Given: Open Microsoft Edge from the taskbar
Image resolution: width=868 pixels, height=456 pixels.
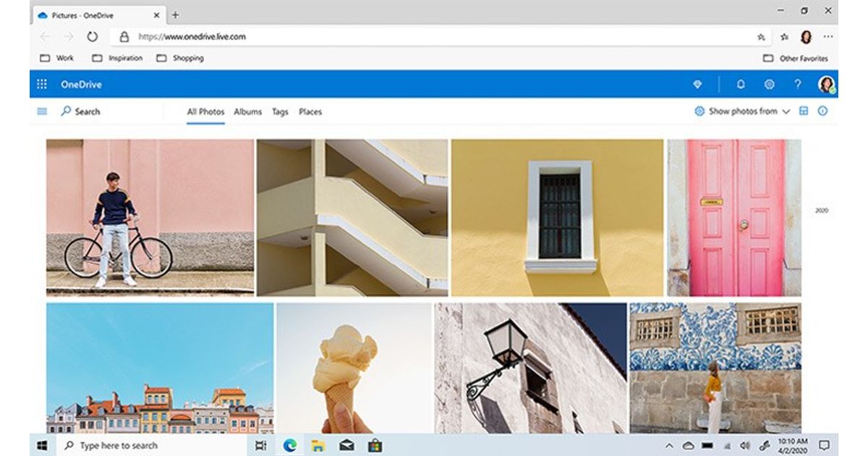Looking at the screenshot, I should point(290,445).
